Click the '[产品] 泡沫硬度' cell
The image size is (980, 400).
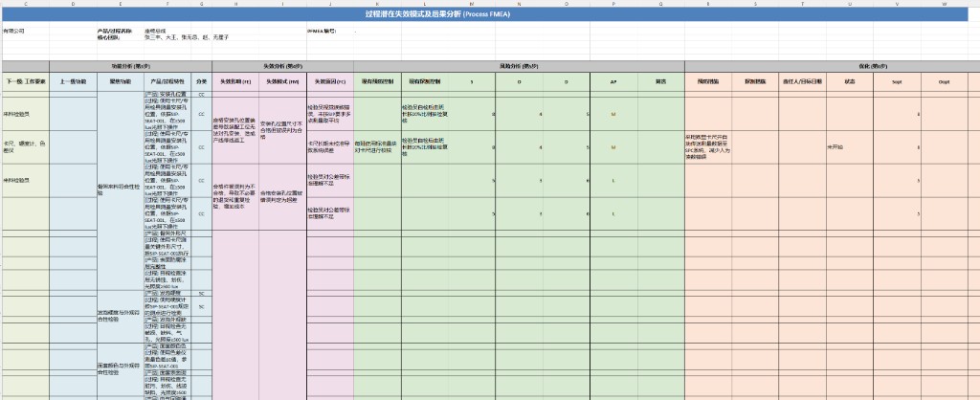click(167, 293)
